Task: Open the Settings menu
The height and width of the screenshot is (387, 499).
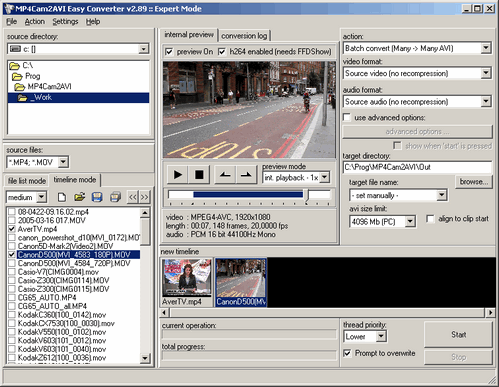Action: coord(65,22)
